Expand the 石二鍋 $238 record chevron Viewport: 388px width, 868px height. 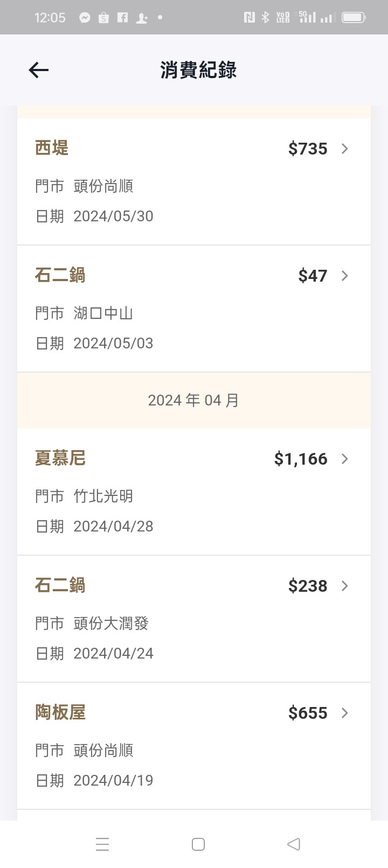[x=345, y=586]
